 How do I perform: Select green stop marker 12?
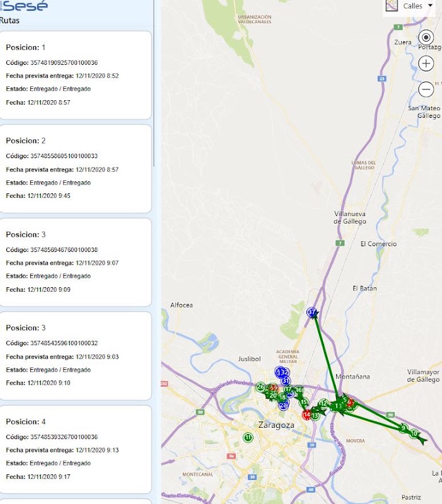[x=323, y=403]
